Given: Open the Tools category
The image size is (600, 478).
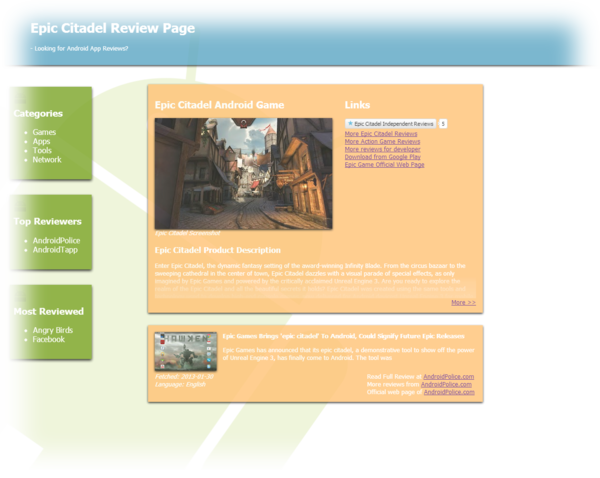Looking at the screenshot, I should click(x=42, y=150).
